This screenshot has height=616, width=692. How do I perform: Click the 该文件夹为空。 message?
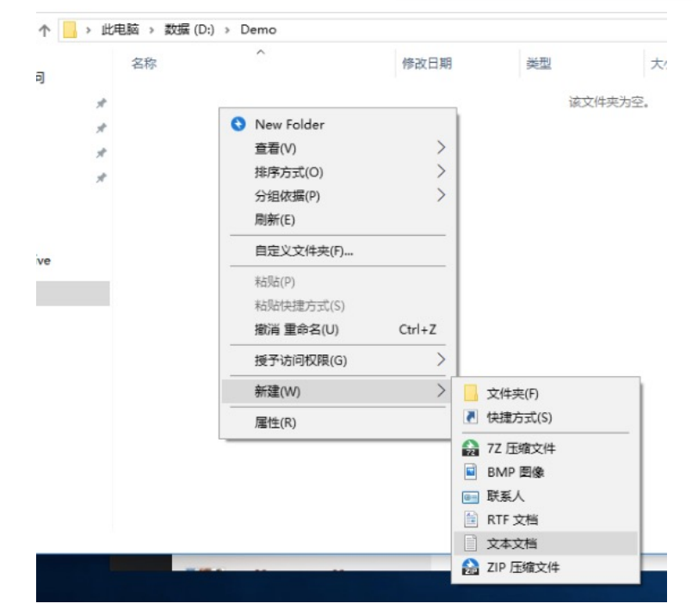(609, 102)
